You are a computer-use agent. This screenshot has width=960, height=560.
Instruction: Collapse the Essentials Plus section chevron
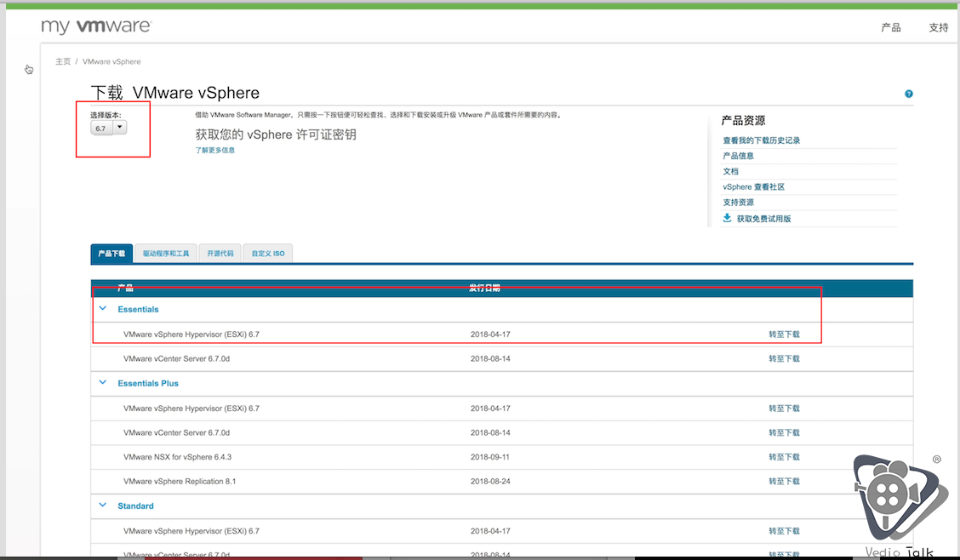click(x=103, y=382)
